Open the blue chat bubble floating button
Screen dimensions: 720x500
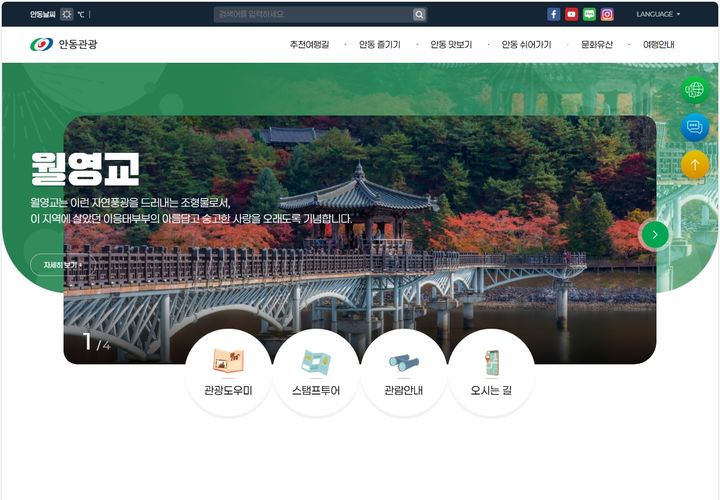694,127
